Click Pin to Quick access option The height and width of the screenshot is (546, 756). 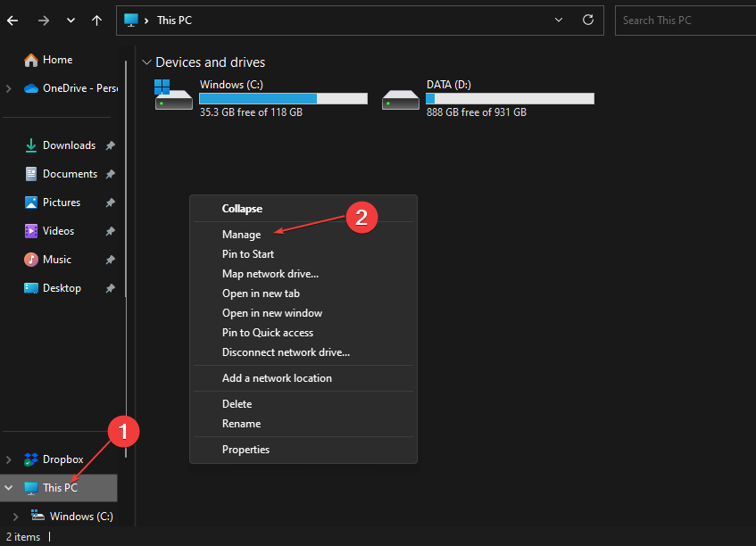point(267,333)
